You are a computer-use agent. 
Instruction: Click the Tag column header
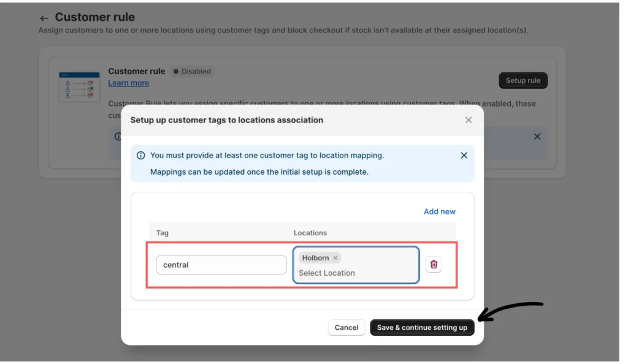163,233
